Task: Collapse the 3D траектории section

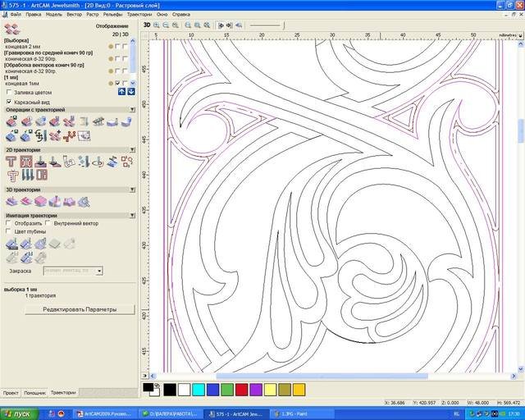Action: coord(133,189)
